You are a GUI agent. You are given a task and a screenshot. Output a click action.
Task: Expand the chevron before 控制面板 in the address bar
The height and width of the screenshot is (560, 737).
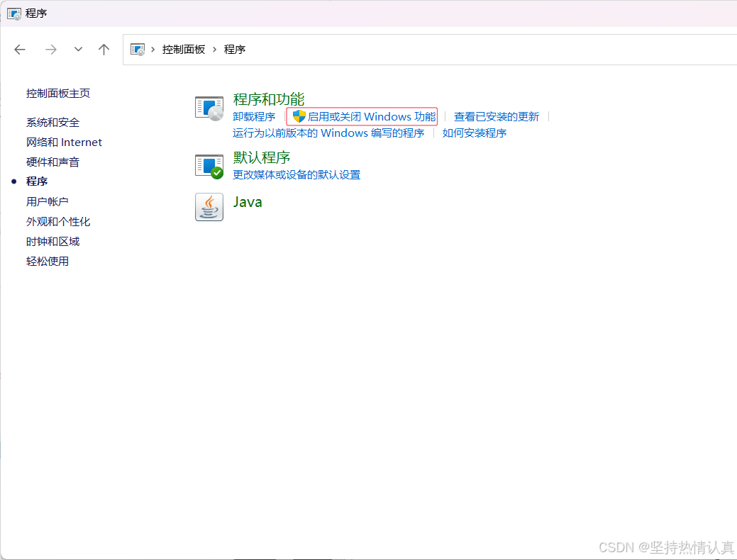153,50
